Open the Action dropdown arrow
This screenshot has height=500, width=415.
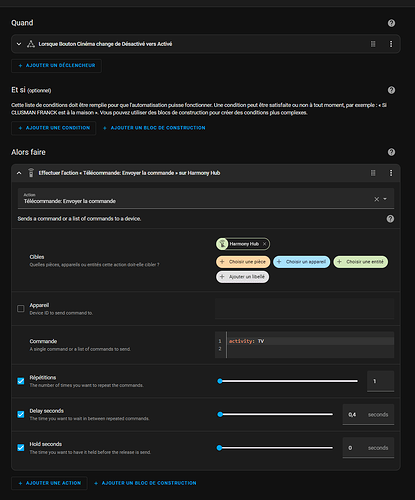(385, 199)
